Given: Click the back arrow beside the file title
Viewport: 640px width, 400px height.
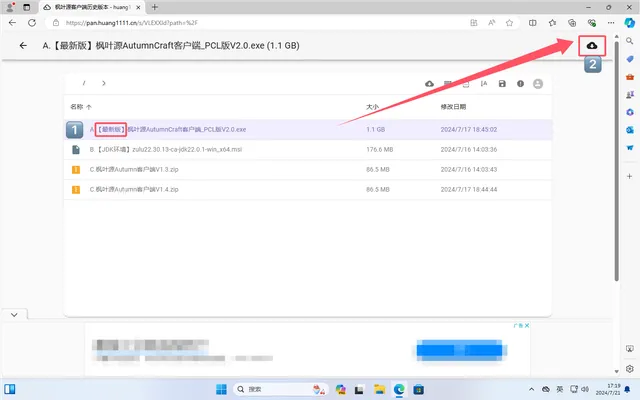Looking at the screenshot, I should [23, 46].
